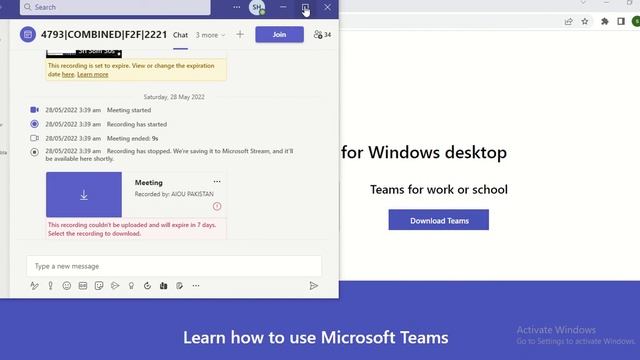Click the recording couldn't be uploaded warning

136,229
